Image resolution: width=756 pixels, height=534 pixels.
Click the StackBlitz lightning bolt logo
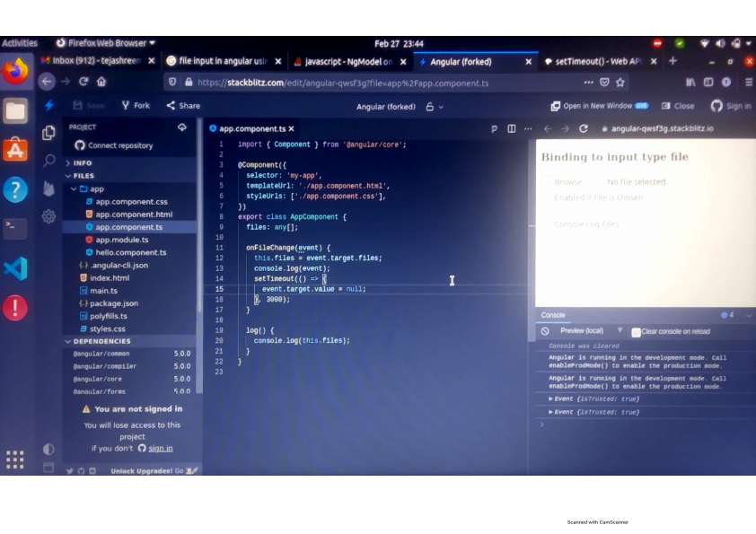48,106
